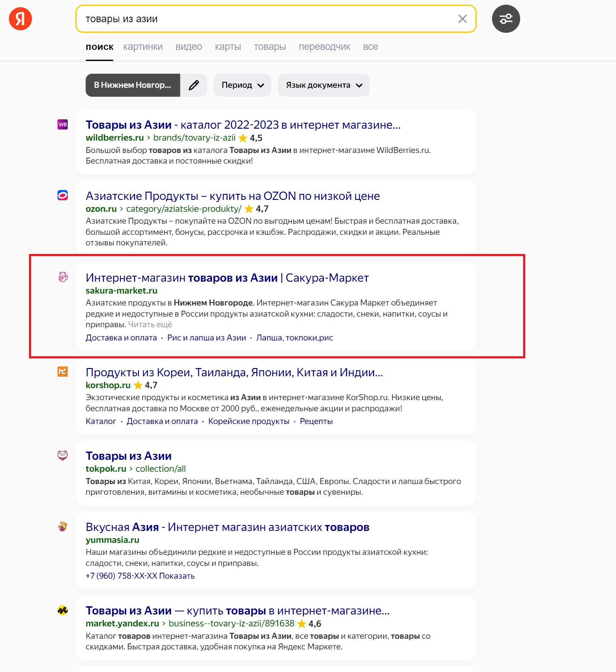Click the Ozon favicon
The height and width of the screenshot is (672, 616).
63,195
